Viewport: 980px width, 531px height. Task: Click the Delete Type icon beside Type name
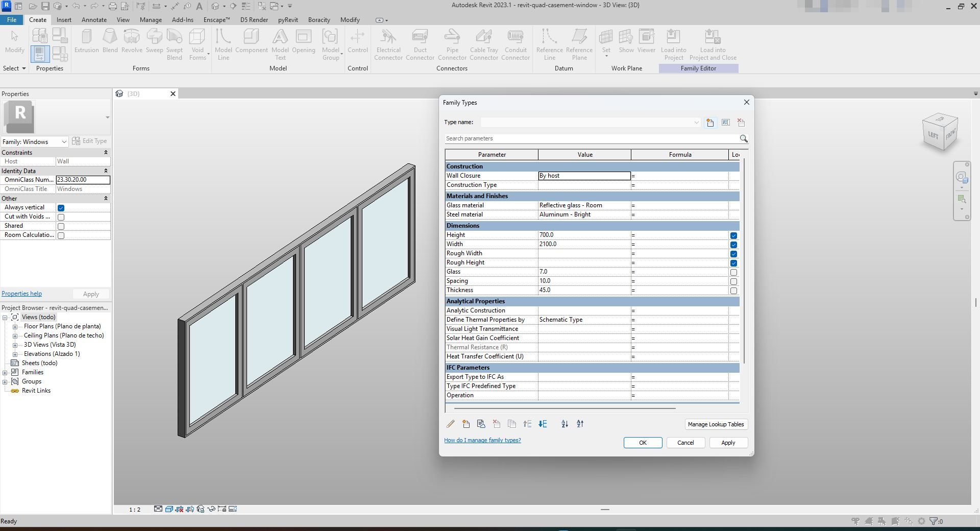(741, 123)
